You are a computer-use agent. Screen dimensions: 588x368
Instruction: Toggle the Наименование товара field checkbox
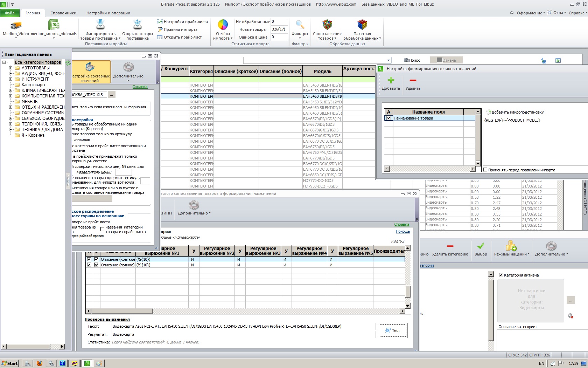tap(388, 118)
